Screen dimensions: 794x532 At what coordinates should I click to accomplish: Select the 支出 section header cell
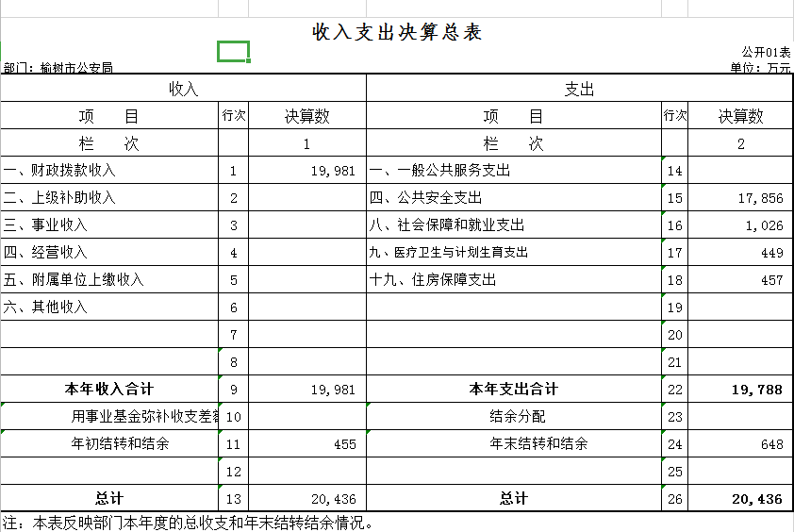click(579, 90)
